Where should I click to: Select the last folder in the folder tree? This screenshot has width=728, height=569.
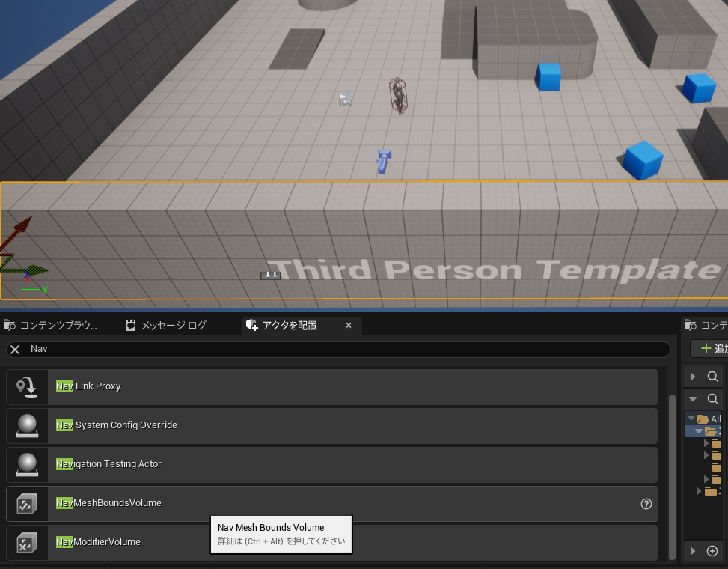(x=710, y=491)
